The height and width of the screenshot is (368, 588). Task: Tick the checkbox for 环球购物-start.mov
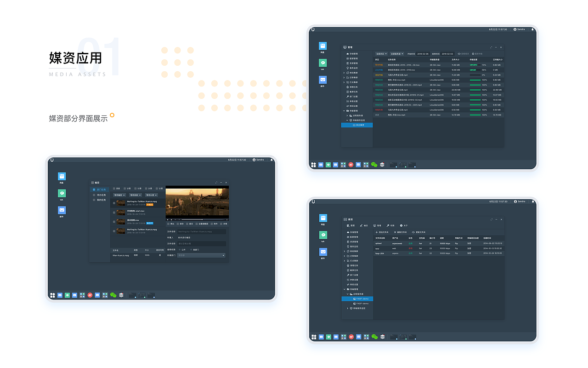coord(114,213)
